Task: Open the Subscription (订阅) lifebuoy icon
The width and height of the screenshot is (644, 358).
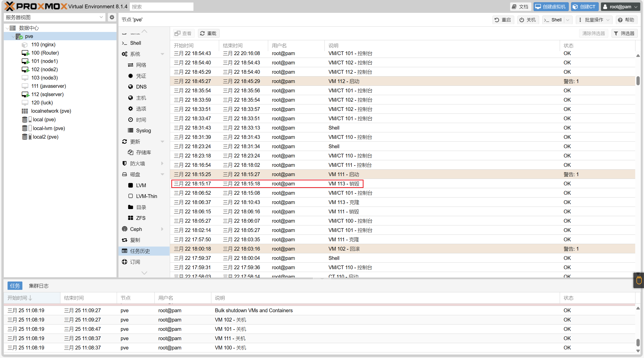Action: pos(125,262)
